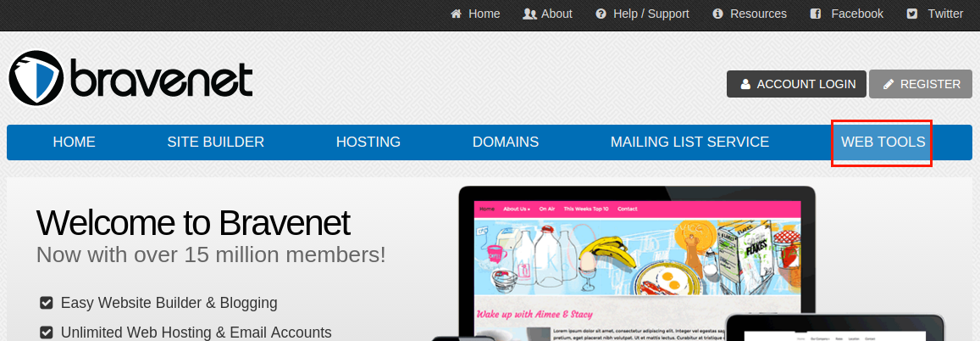Screen dimensions: 980x341
Task: Click the question mark icon beside Help / Support
Action: (x=601, y=14)
